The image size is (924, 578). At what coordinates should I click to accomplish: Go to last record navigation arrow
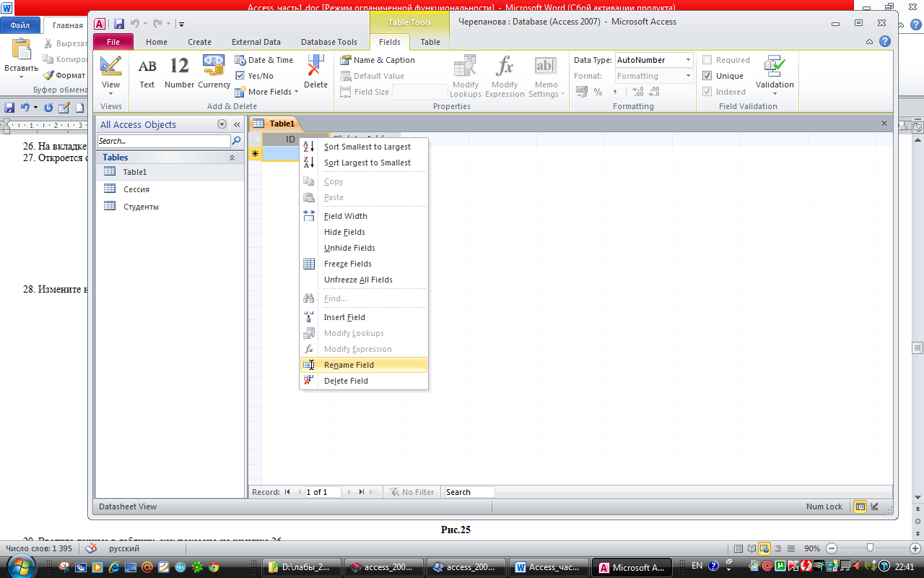pyautogui.click(x=361, y=492)
